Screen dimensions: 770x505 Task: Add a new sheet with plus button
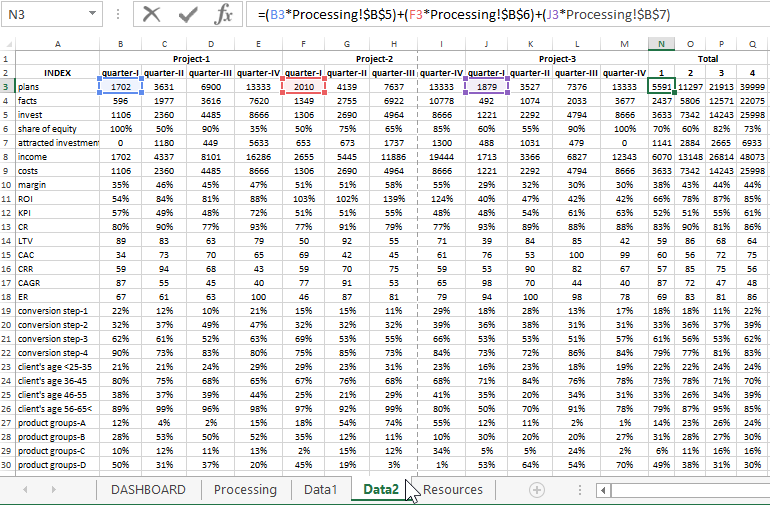click(537, 490)
